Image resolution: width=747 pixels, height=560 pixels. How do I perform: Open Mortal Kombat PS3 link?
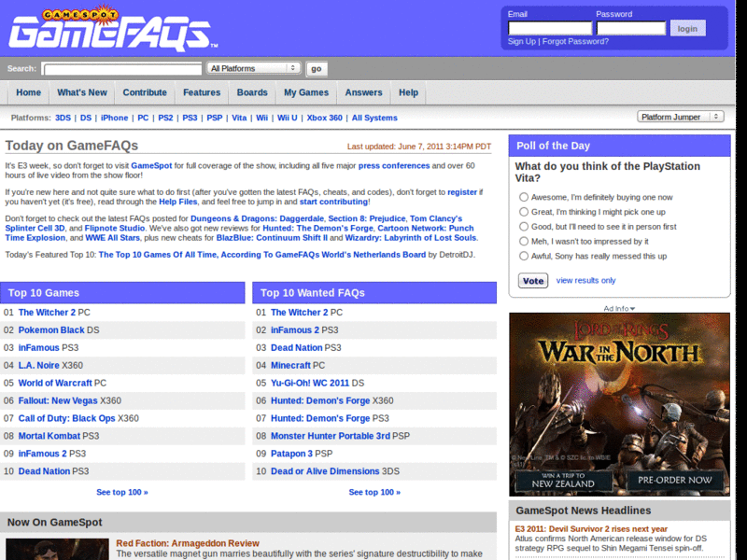point(49,436)
